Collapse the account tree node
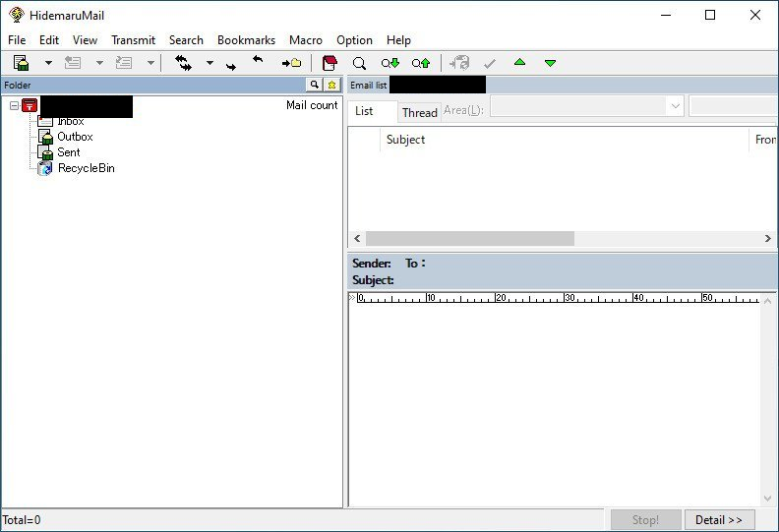This screenshot has width=779, height=532. click(15, 105)
